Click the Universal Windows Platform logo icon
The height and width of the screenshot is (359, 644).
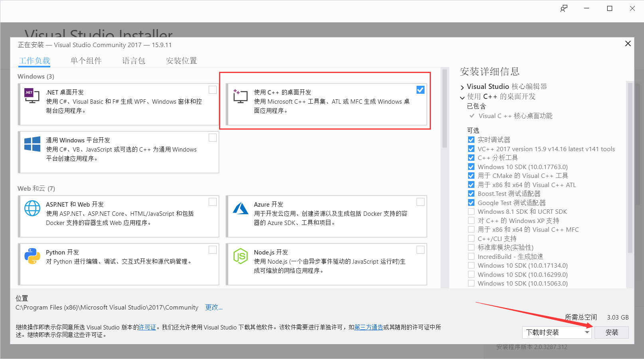(x=32, y=144)
